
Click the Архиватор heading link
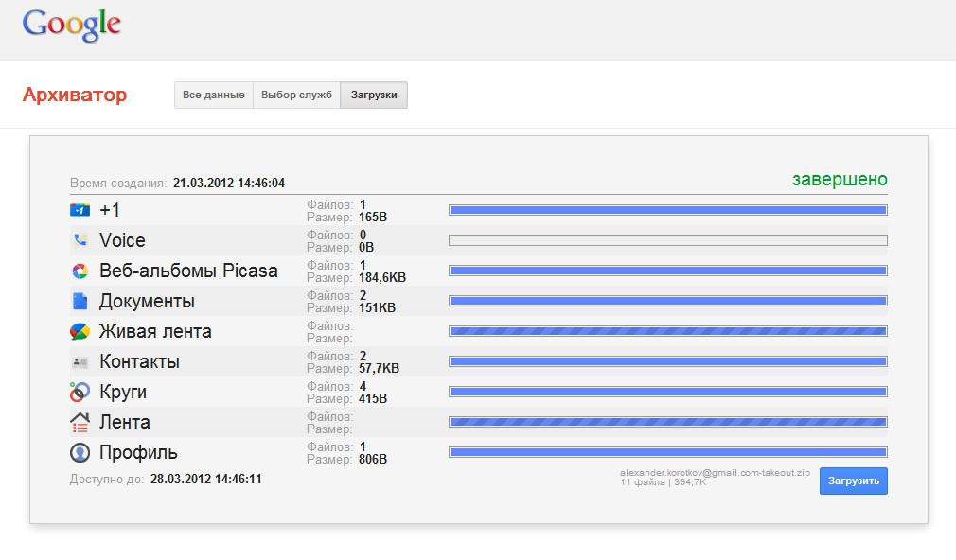tap(75, 96)
